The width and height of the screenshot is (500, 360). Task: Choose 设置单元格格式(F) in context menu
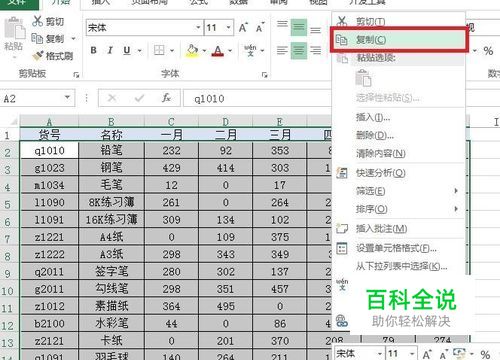[x=398, y=248]
